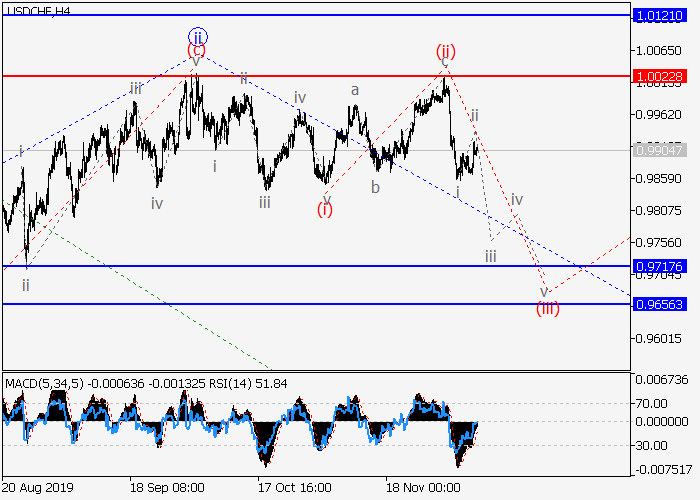This screenshot has width=700, height=500.
Task: Click the red (i) wave label
Action: coord(325,209)
